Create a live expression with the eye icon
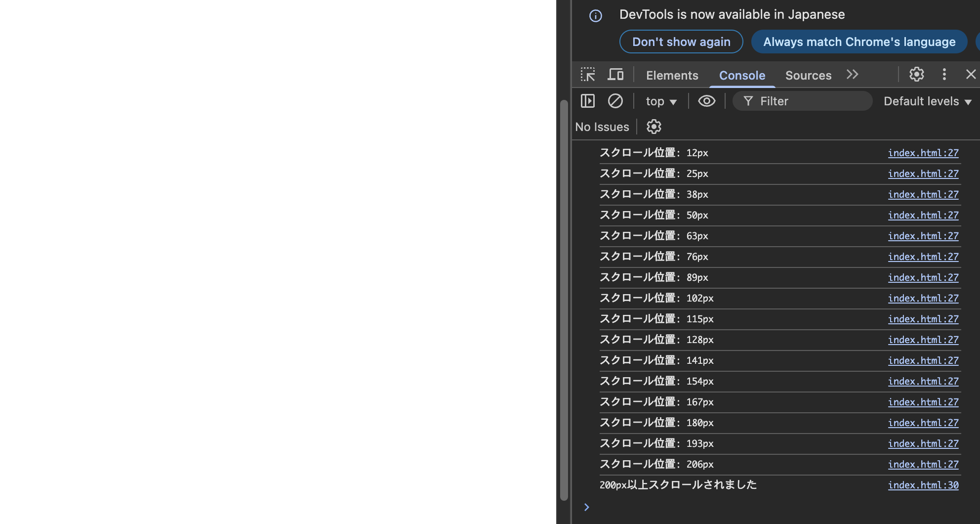The image size is (980, 524). [x=707, y=101]
